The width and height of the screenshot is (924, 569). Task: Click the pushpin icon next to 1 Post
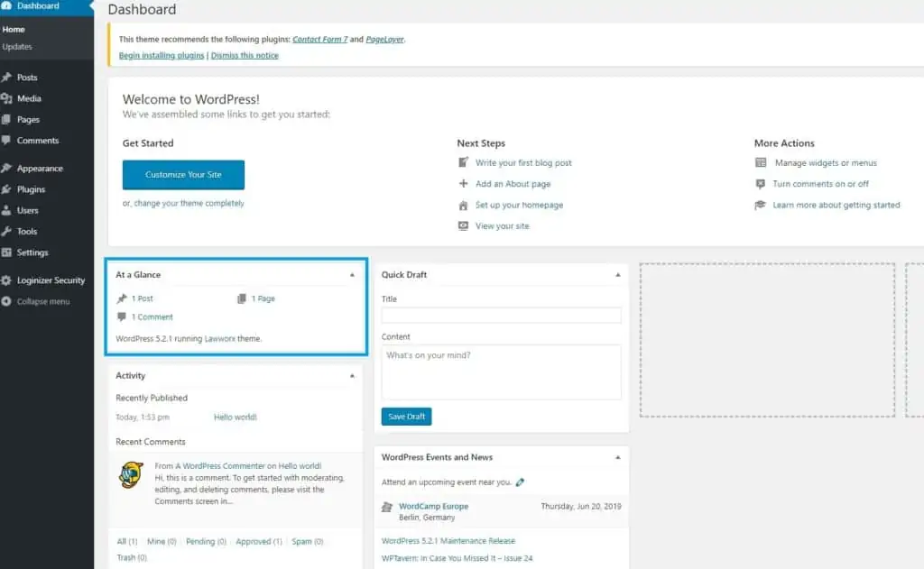click(x=122, y=298)
